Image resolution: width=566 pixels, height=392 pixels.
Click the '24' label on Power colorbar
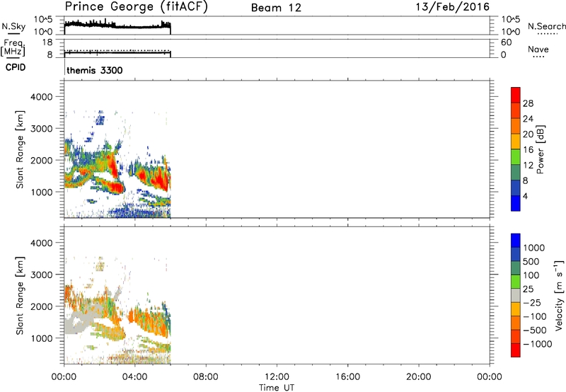point(528,119)
